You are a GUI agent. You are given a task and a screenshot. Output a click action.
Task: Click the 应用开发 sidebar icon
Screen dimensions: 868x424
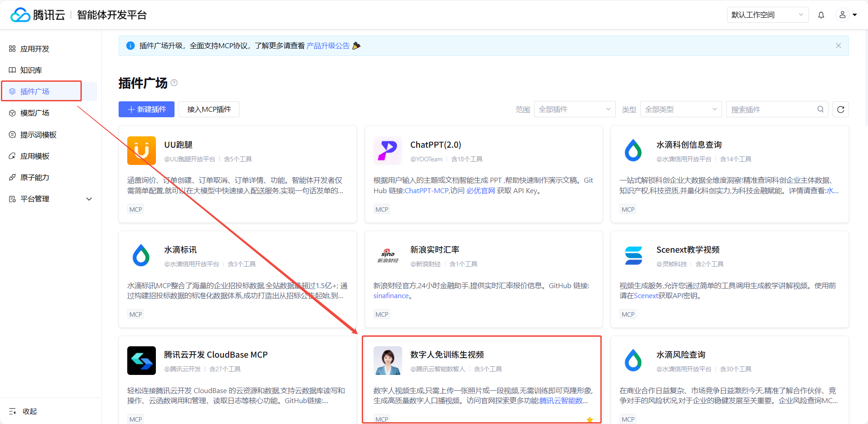(12, 49)
